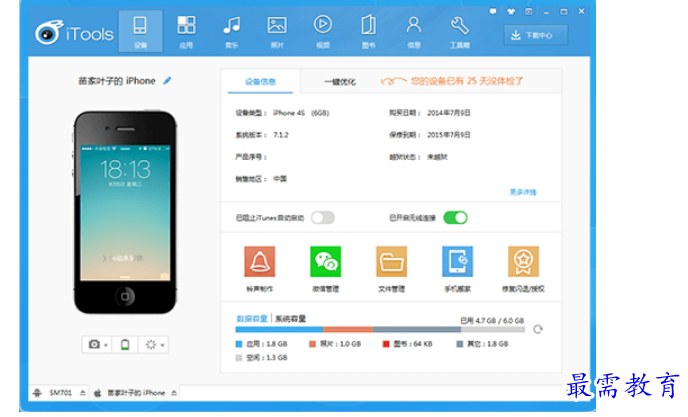Click the eject icon next to SM701
Screen dimensions: 688x417
tap(82, 393)
